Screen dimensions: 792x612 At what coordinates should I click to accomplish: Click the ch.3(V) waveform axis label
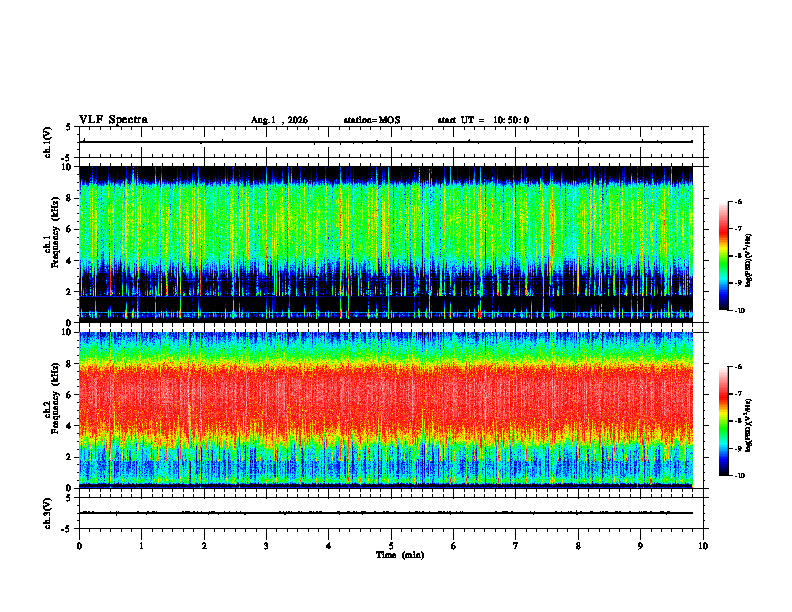(48, 513)
